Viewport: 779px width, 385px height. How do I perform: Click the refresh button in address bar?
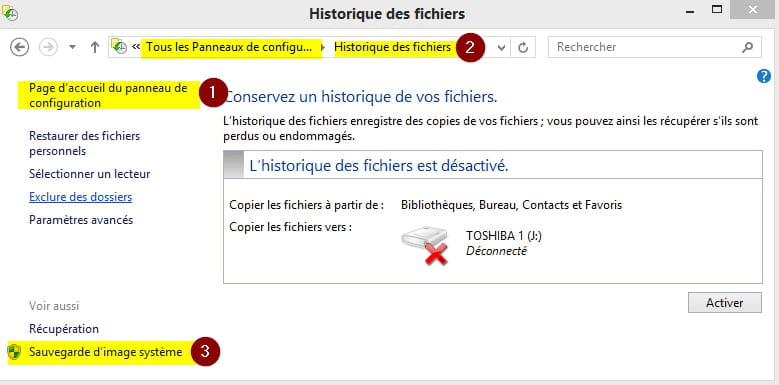tap(523, 48)
